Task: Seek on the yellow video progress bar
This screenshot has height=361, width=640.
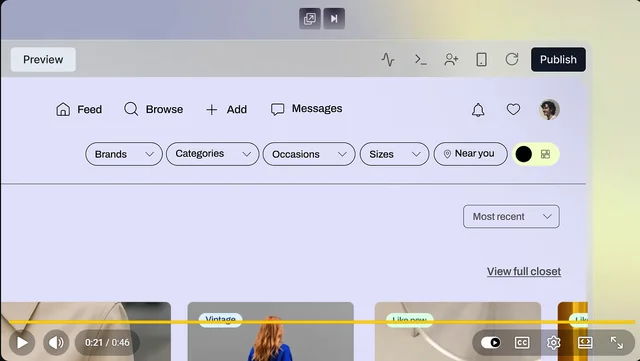Action: [x=322, y=322]
